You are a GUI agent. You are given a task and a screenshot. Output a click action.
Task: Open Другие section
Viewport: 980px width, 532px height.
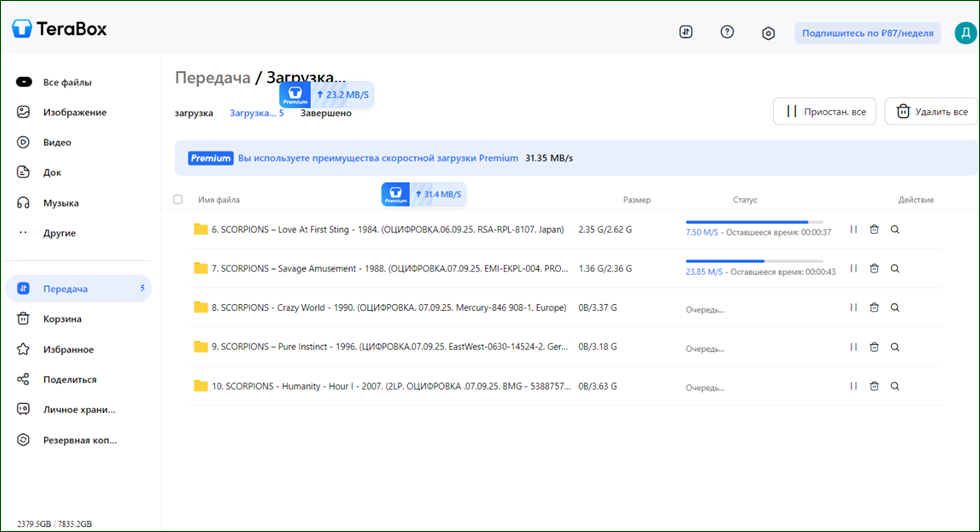(59, 233)
